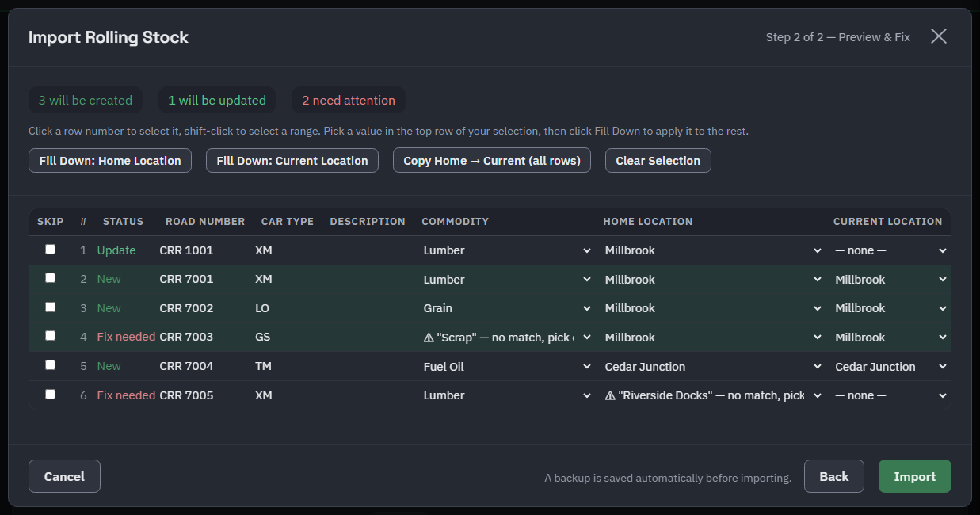Open Current Location dropdown for CRR 1001
Image resolution: width=980 pixels, height=515 pixels.
(x=891, y=250)
